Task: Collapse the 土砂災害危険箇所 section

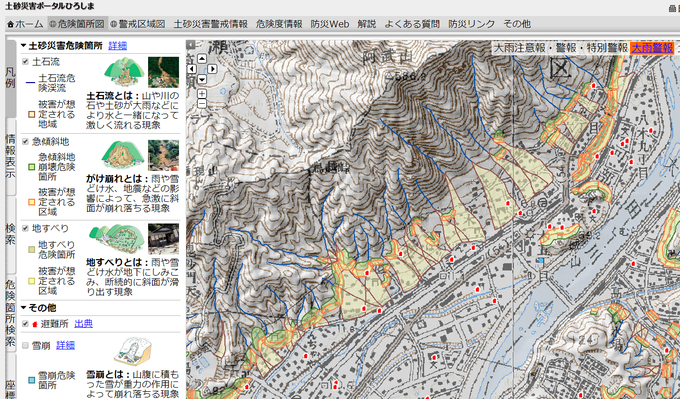Action: click(x=23, y=46)
